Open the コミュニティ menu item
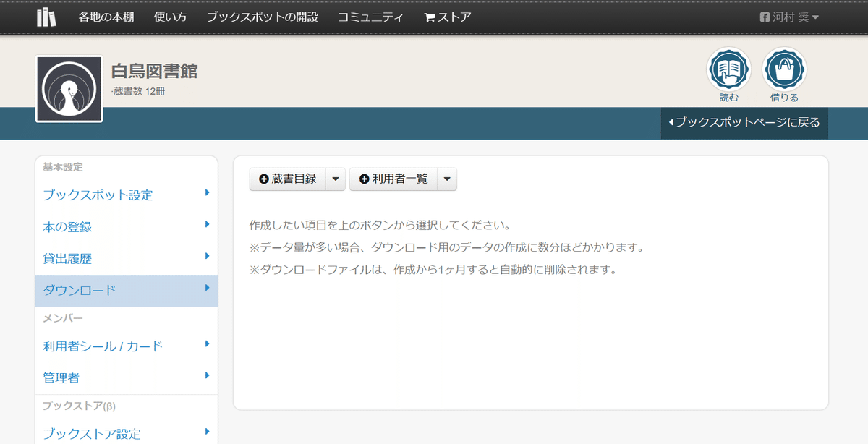This screenshot has height=444, width=868. 370,17
